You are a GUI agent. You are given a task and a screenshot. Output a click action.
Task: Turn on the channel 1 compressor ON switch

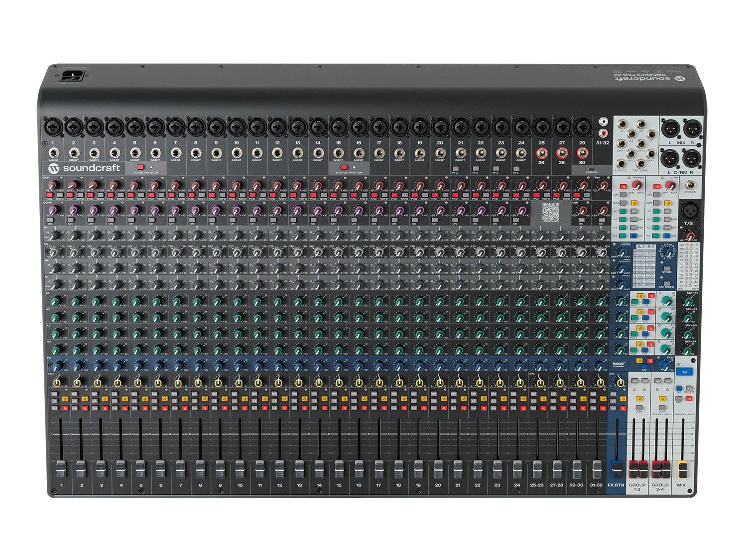[49, 219]
